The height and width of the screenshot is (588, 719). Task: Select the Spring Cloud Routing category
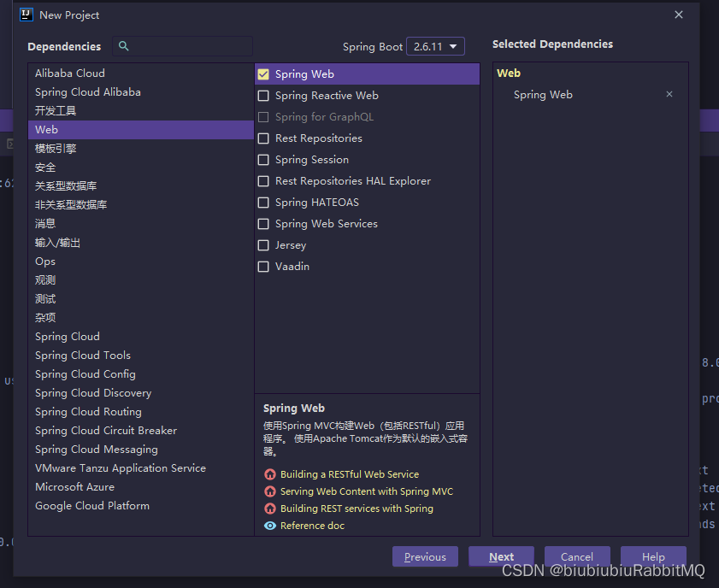tap(141, 412)
